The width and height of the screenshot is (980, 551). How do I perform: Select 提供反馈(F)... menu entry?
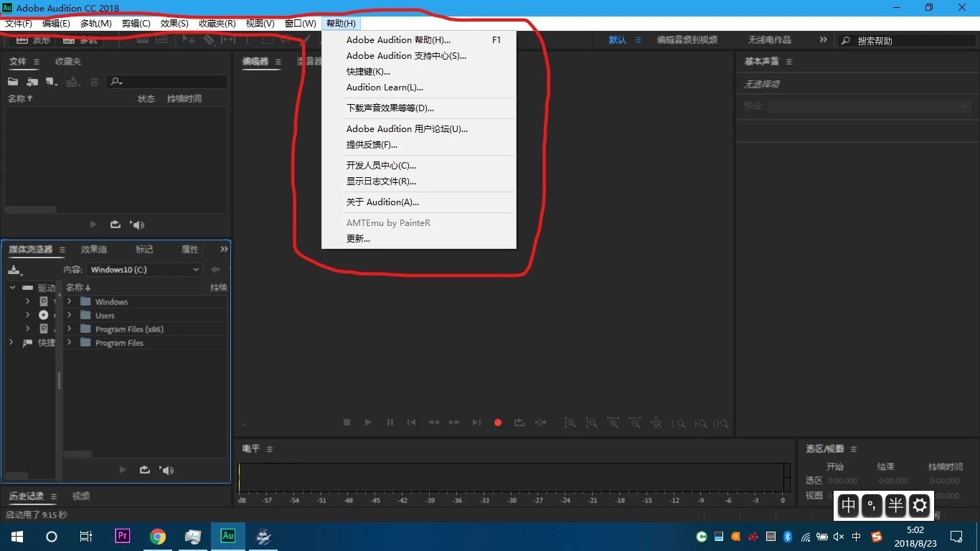click(x=419, y=145)
